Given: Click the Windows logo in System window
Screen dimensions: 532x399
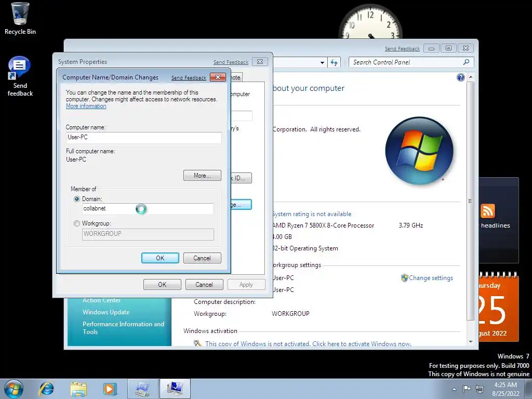Looking at the screenshot, I should coord(419,151).
